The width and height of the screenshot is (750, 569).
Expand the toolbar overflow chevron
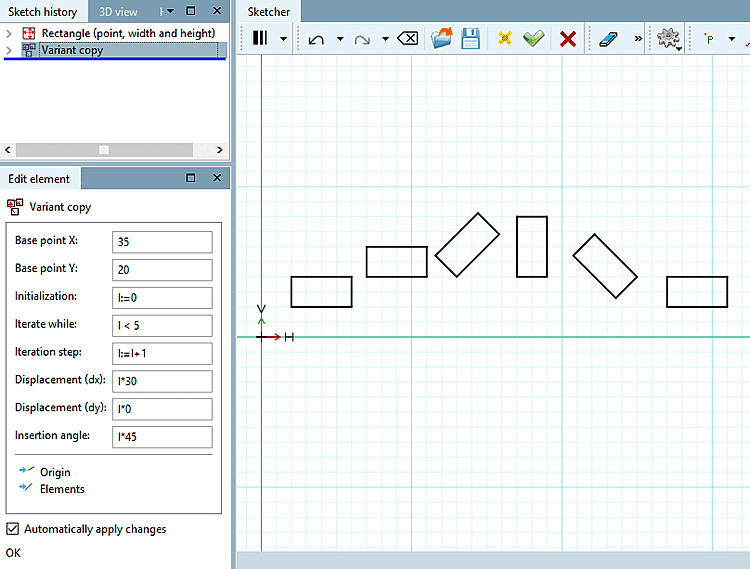(x=638, y=38)
